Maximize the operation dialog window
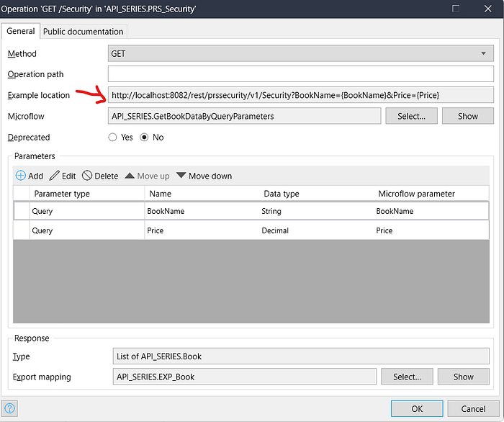 click(455, 9)
